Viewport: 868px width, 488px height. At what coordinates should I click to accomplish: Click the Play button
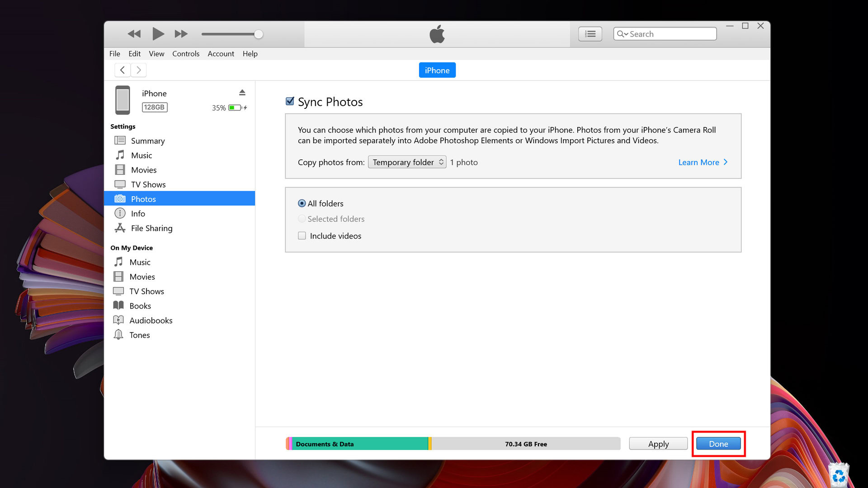coord(158,34)
